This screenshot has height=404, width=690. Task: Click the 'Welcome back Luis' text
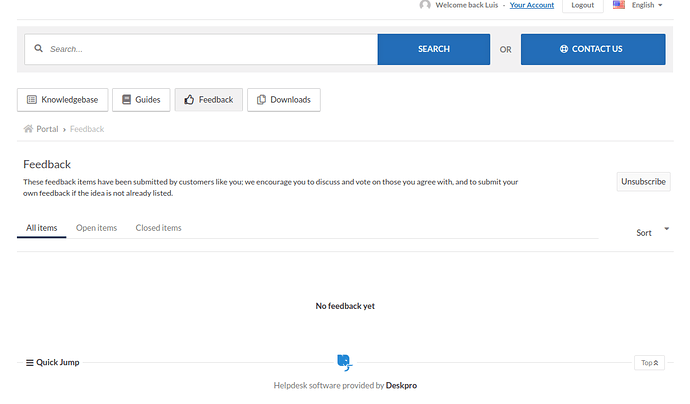[466, 5]
